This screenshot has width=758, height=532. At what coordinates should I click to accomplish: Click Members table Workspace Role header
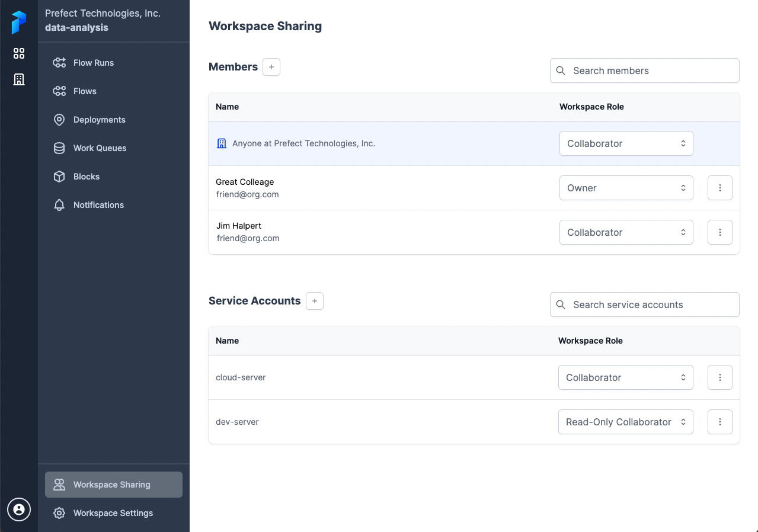coord(591,107)
